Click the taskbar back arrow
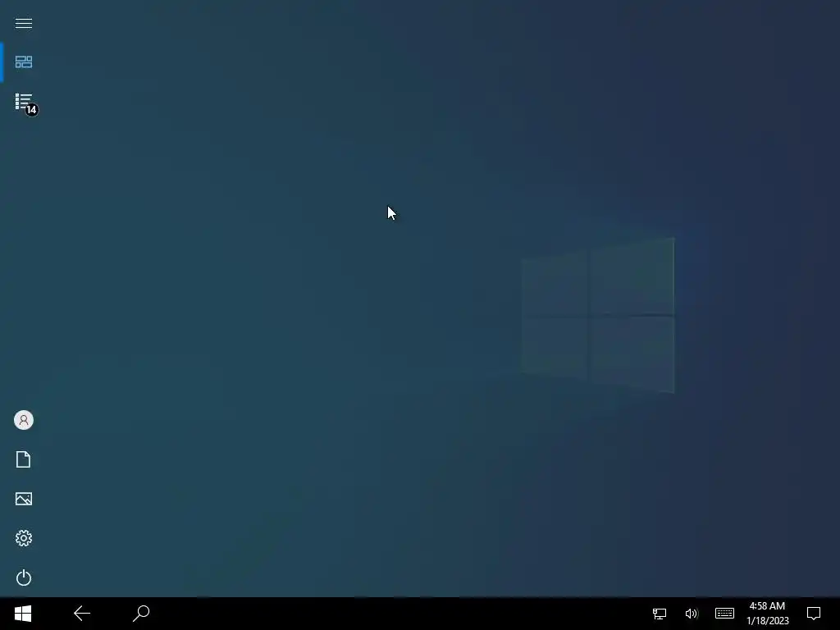The image size is (840, 630). [x=82, y=614]
